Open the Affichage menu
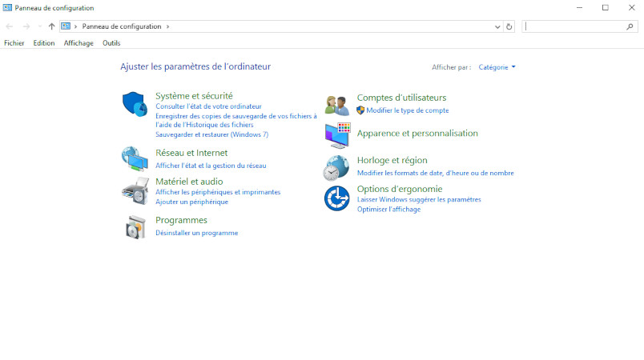The height and width of the screenshot is (360, 644). click(78, 43)
